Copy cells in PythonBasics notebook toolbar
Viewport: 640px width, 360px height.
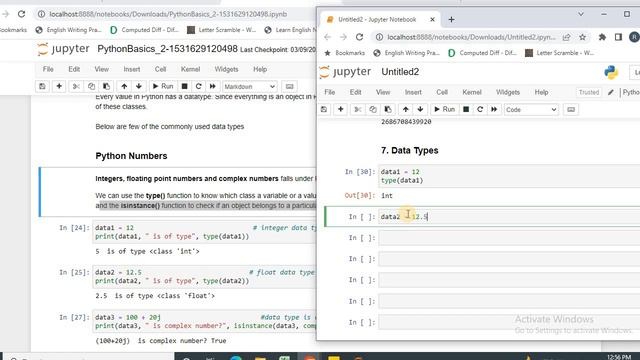click(x=91, y=86)
